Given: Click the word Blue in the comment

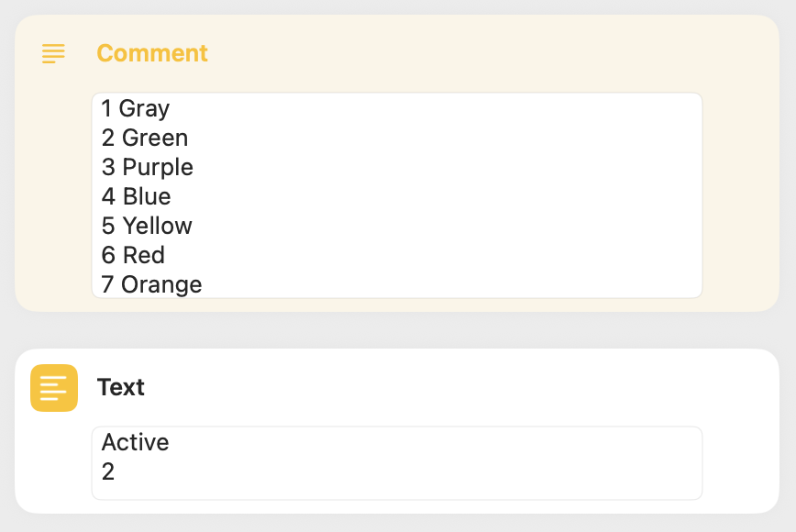Looking at the screenshot, I should 147,196.
